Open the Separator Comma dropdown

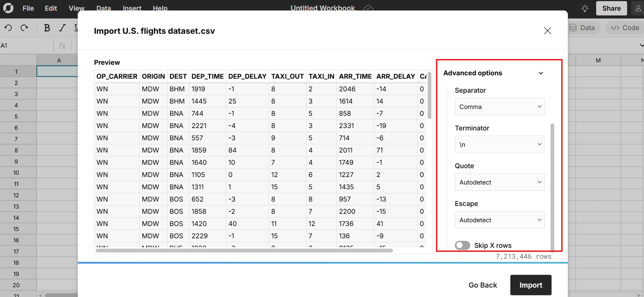pyautogui.click(x=500, y=107)
